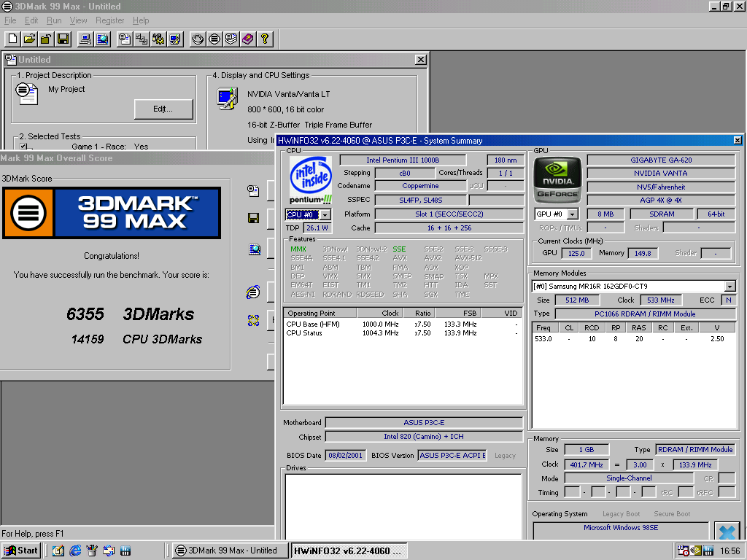Open the Help menu

coord(141,20)
